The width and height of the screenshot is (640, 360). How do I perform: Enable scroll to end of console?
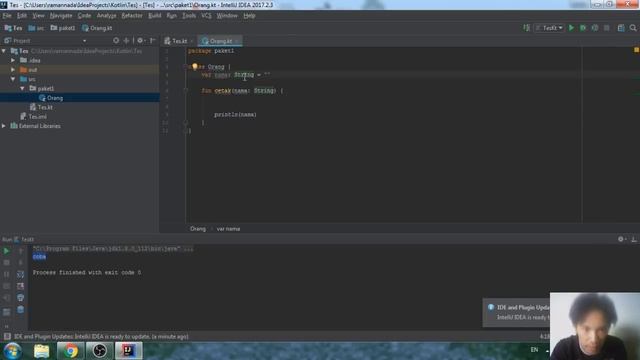pyautogui.click(x=20, y=286)
